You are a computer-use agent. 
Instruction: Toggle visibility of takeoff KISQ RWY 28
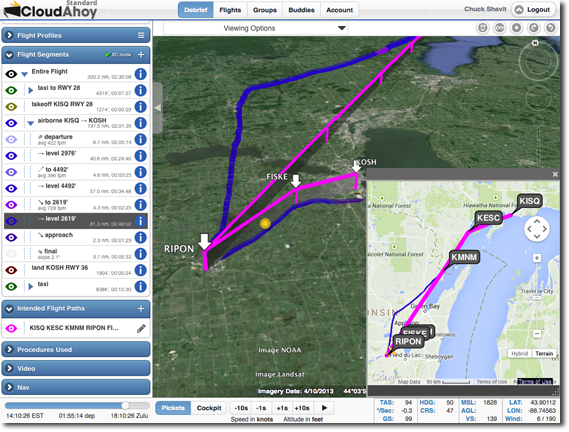tap(11, 106)
